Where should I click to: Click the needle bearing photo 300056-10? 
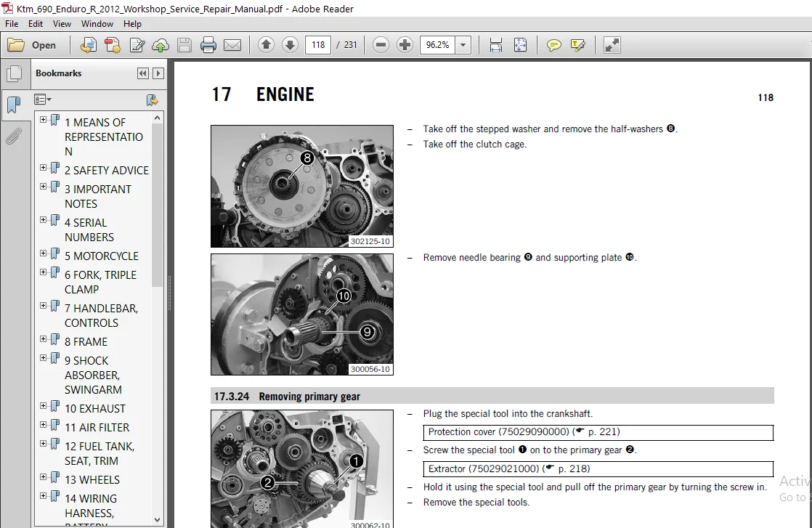[x=302, y=314]
